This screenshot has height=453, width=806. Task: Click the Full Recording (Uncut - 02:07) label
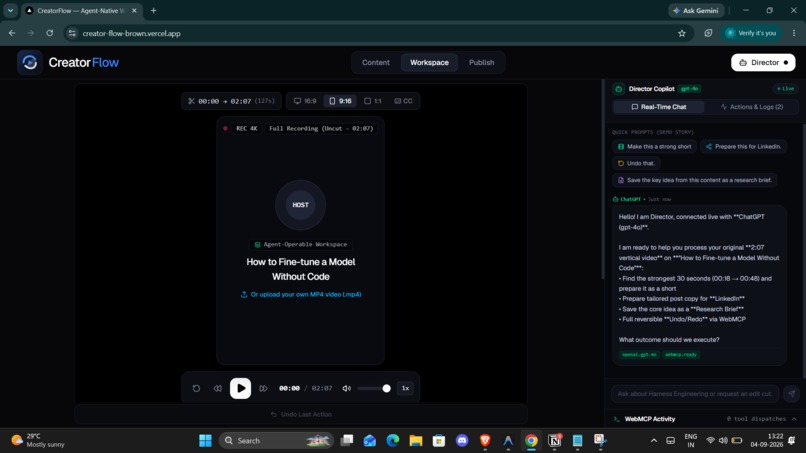pos(321,129)
